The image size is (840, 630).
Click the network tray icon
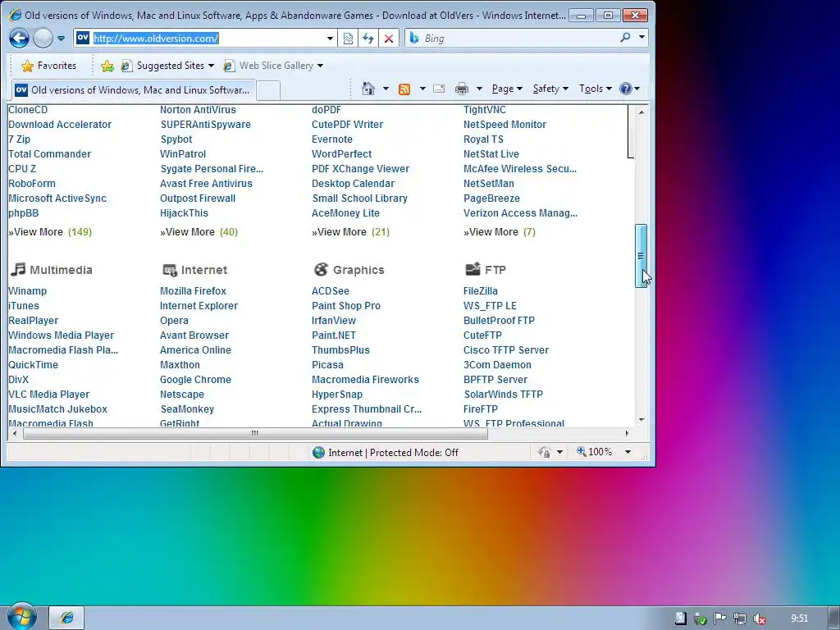740,619
